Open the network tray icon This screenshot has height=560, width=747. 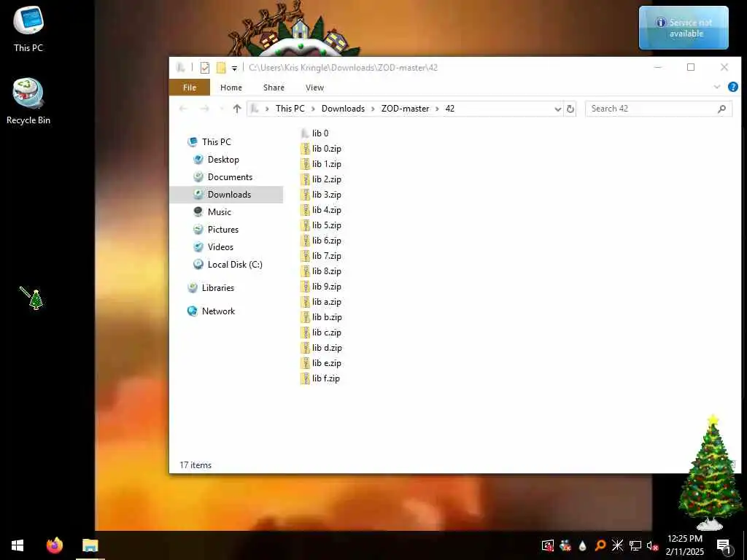pos(635,545)
